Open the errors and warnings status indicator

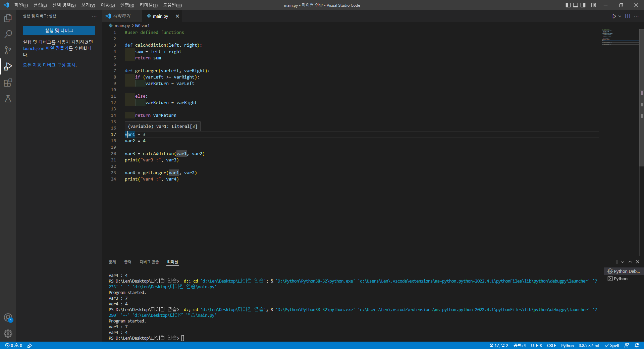coord(14,345)
